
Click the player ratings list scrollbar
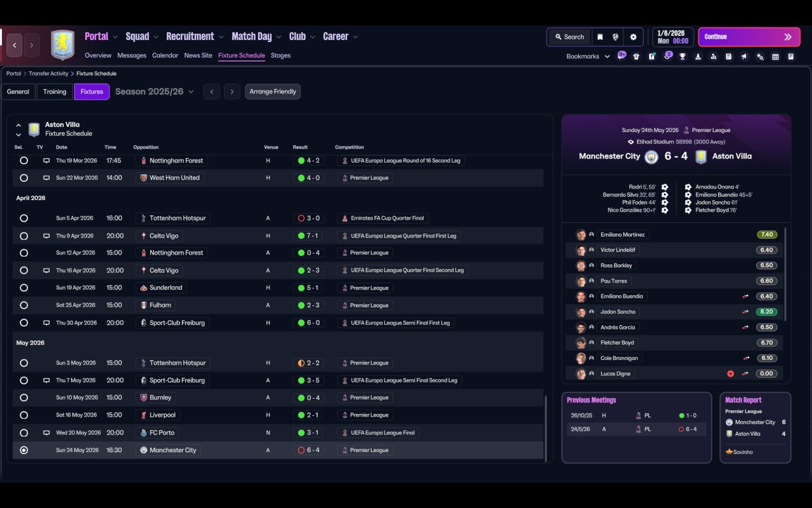pos(786,274)
